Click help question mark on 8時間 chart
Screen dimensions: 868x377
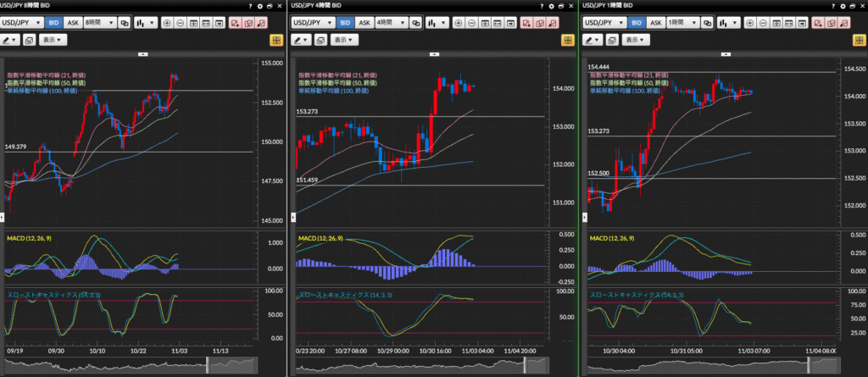click(251, 6)
